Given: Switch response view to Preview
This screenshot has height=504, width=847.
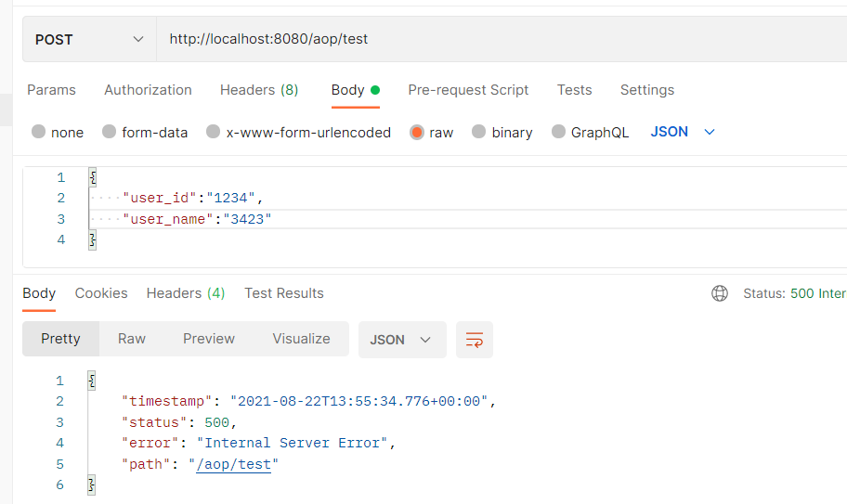Looking at the screenshot, I should point(209,339).
